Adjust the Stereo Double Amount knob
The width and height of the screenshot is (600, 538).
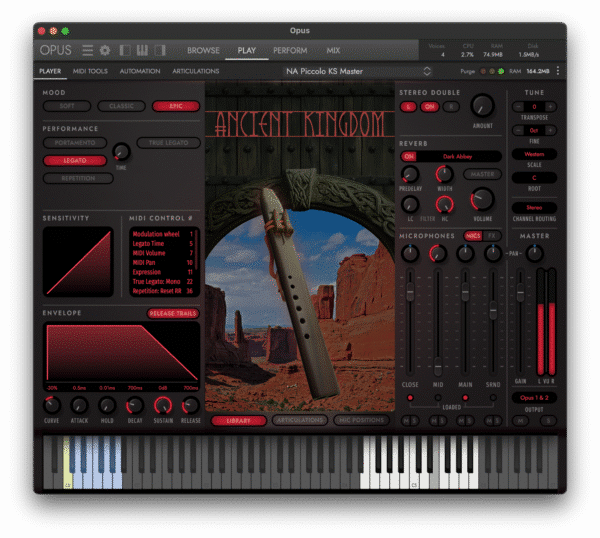click(482, 106)
